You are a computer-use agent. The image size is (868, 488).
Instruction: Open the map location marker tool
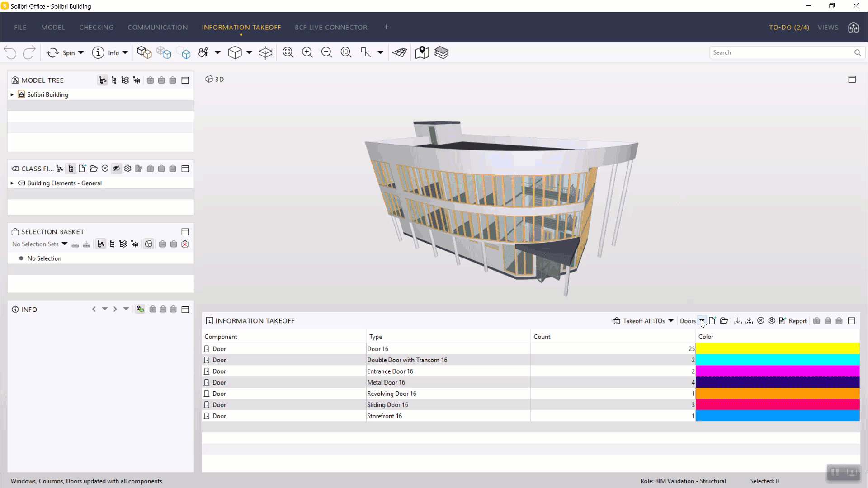422,52
